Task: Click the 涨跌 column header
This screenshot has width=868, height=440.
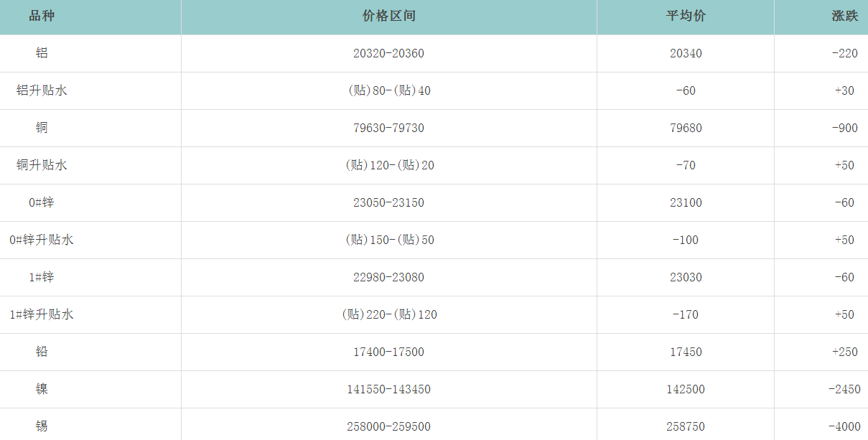Action: click(x=844, y=17)
